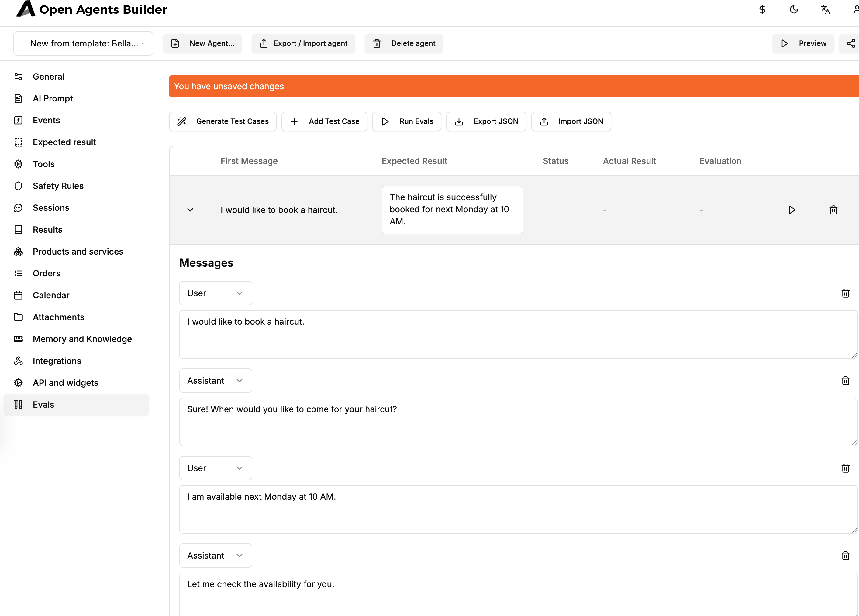Viewport: 859px width, 616px height.
Task: Click the Expected Result column header
Action: point(414,161)
